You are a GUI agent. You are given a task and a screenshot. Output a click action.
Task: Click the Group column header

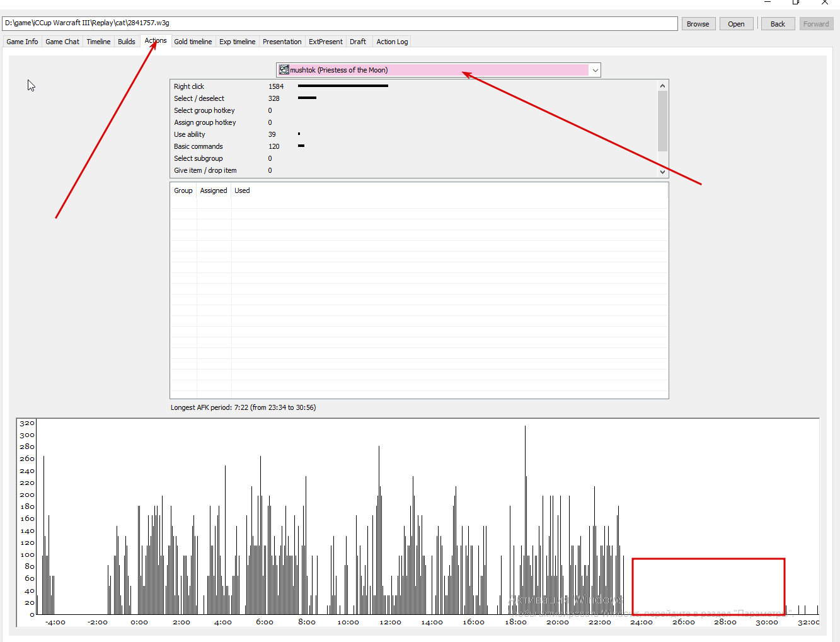[x=183, y=190]
